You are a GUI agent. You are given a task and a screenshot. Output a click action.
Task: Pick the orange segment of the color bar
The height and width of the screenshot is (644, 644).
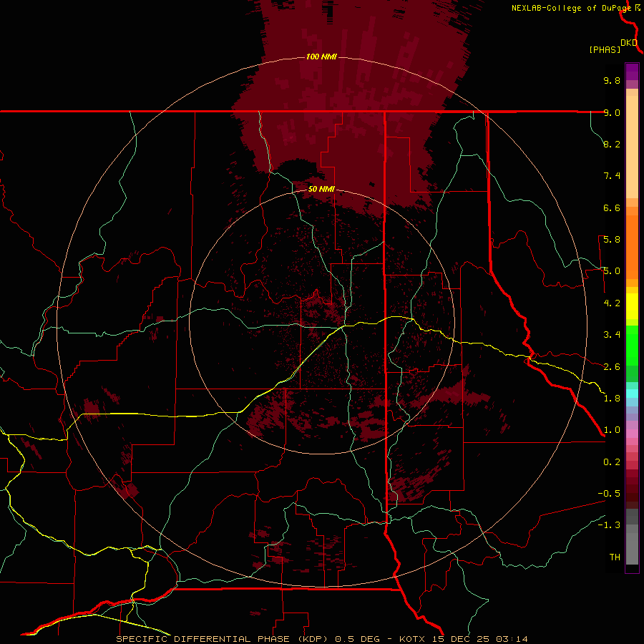632,247
